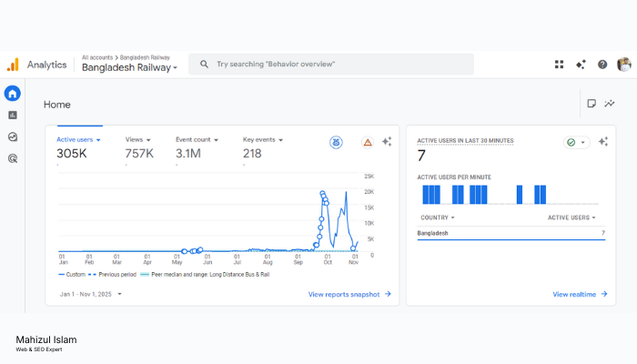Click the Peer median and range legend entry
The height and width of the screenshot is (364, 637).
205,275
